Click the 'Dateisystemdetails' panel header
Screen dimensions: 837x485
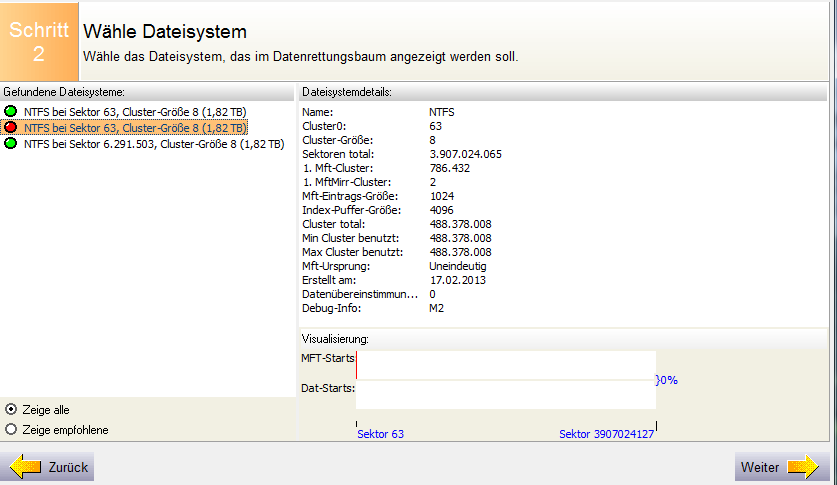coord(563,92)
